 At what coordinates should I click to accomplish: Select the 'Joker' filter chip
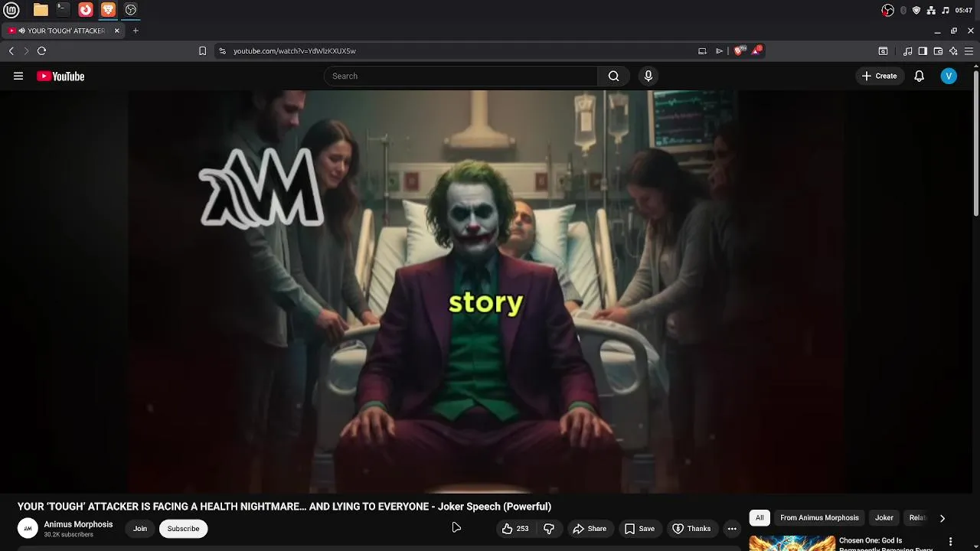(884, 518)
